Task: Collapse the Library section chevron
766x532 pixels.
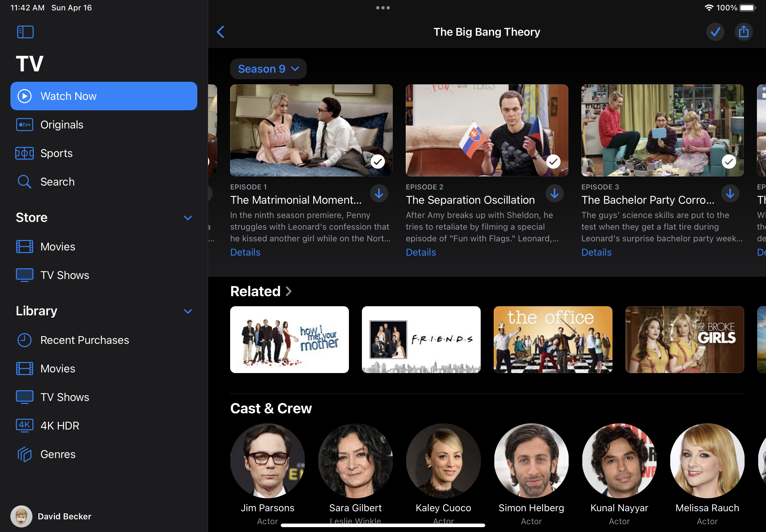Action: pyautogui.click(x=188, y=311)
